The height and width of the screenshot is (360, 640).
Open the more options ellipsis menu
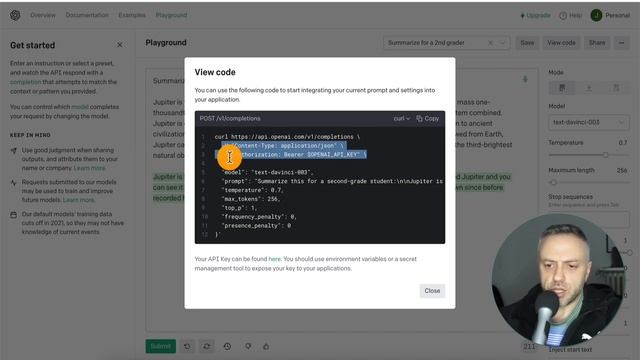coord(622,43)
